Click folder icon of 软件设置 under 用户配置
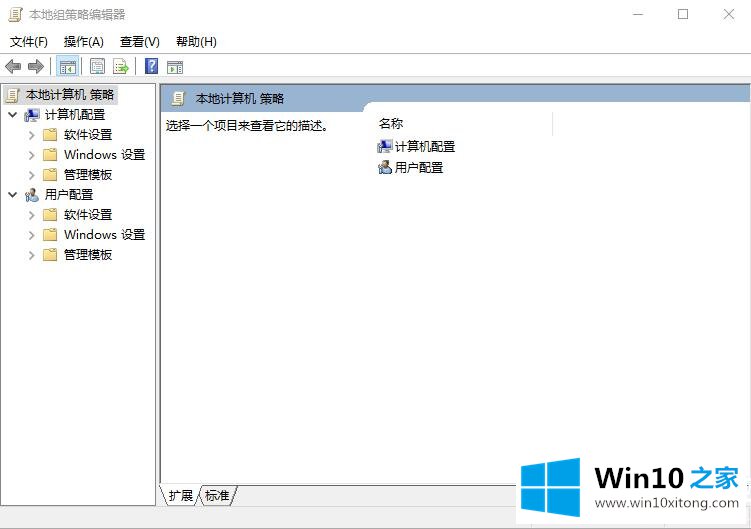Viewport: 751px width, 529px height. point(50,215)
